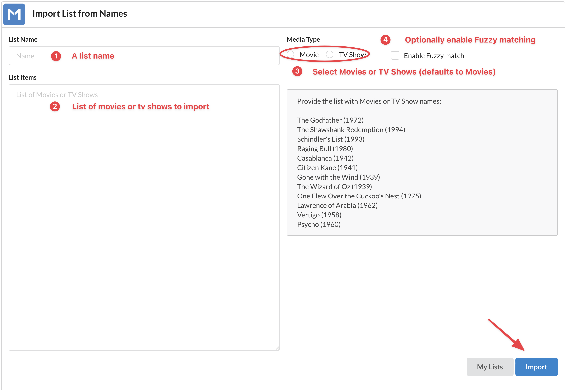Screen dimensions: 567x392
Task: Select the TV Show radio button
Action: 330,54
